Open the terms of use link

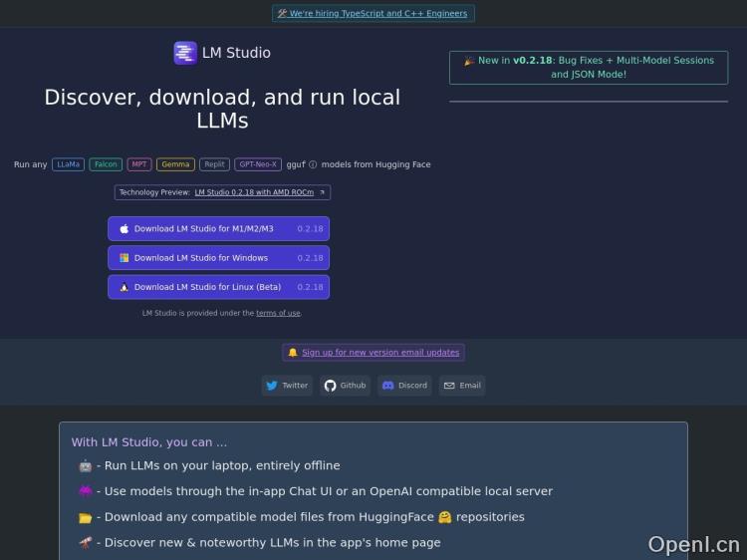pyautogui.click(x=278, y=313)
